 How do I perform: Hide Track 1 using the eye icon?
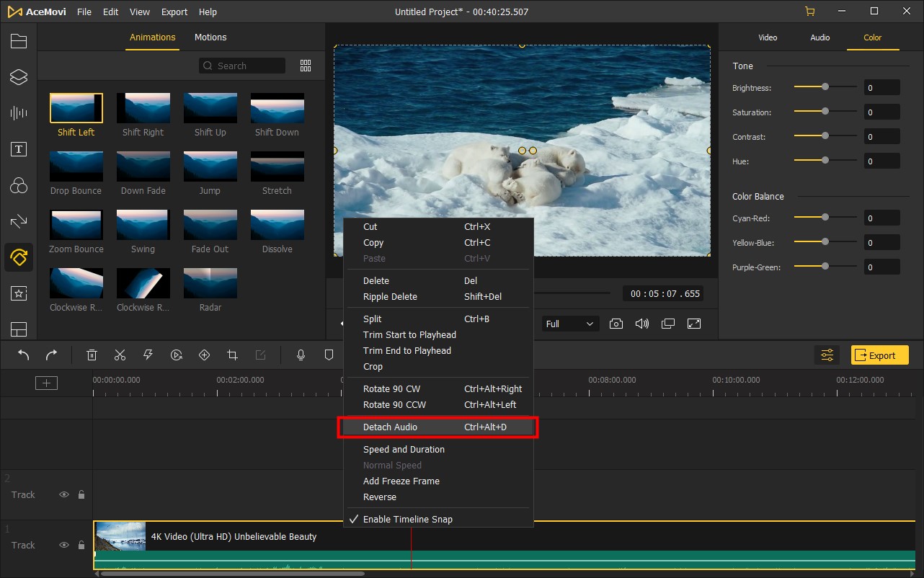[x=64, y=545]
